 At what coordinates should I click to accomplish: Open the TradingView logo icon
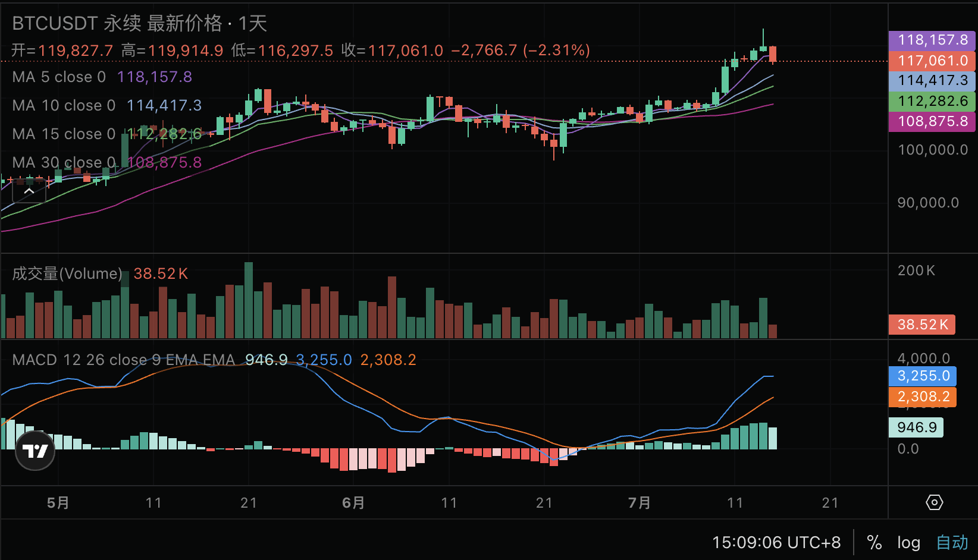(x=35, y=451)
